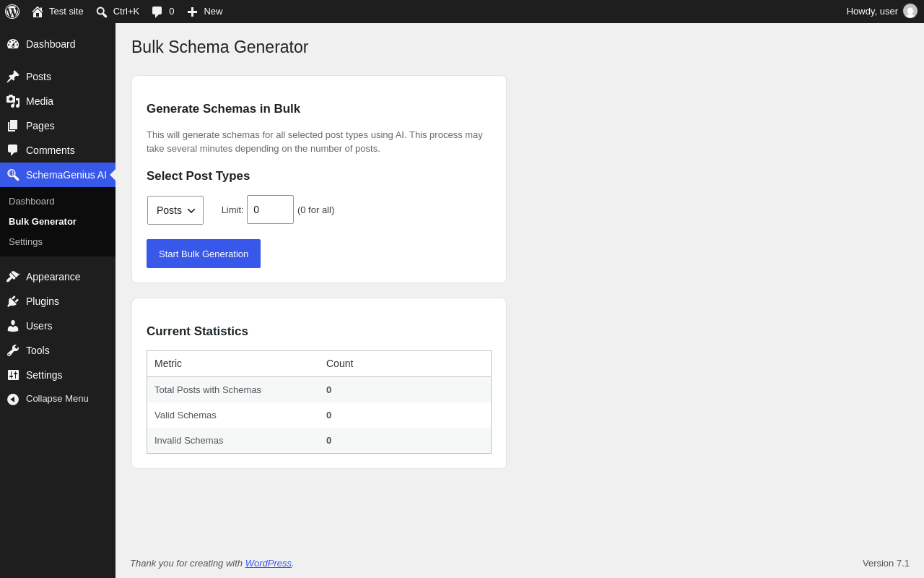The height and width of the screenshot is (578, 924).
Task: Open the Plugins plug icon
Action: coord(13,301)
